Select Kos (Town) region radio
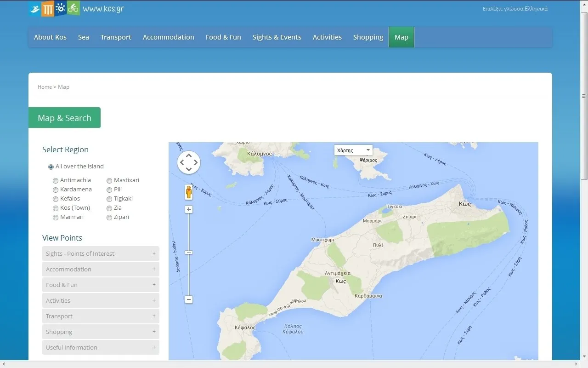The height and width of the screenshot is (368, 588). click(56, 208)
